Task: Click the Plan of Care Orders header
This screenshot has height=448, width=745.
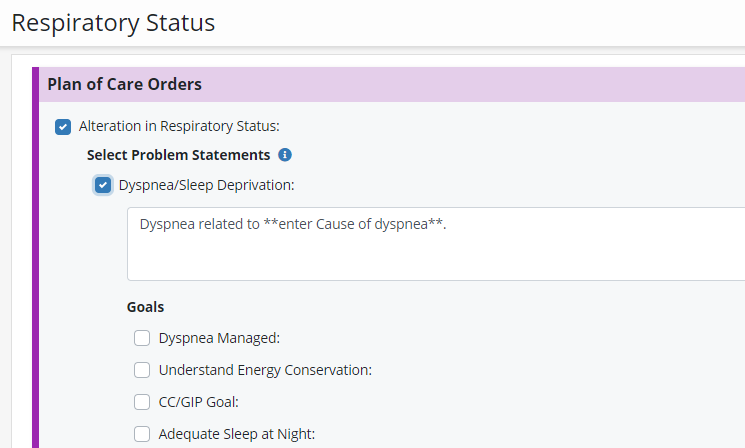Action: click(x=125, y=84)
